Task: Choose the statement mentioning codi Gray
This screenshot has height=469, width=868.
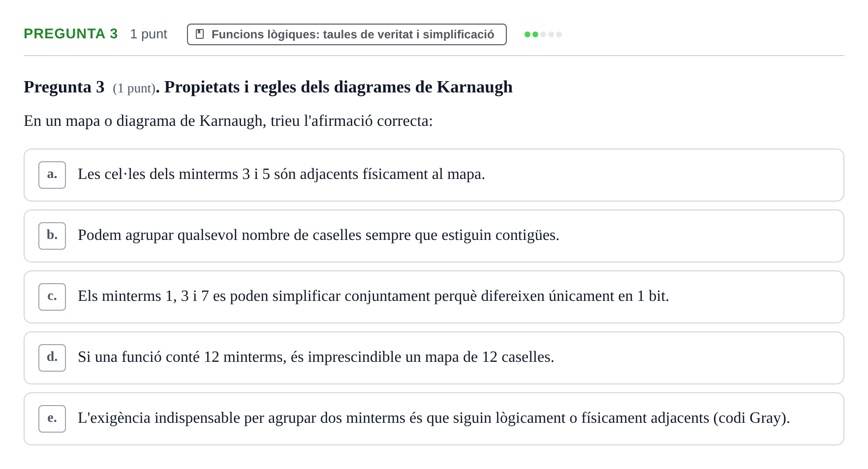Action: (x=434, y=419)
